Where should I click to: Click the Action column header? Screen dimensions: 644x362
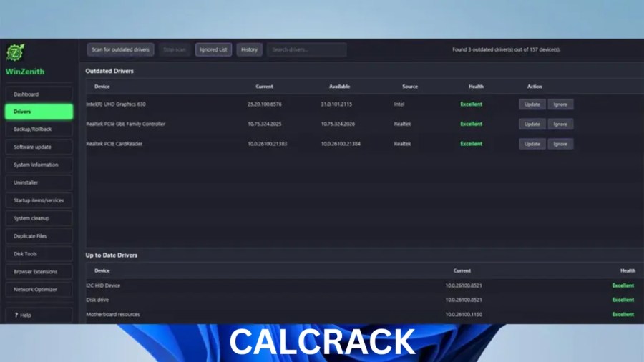(x=535, y=87)
